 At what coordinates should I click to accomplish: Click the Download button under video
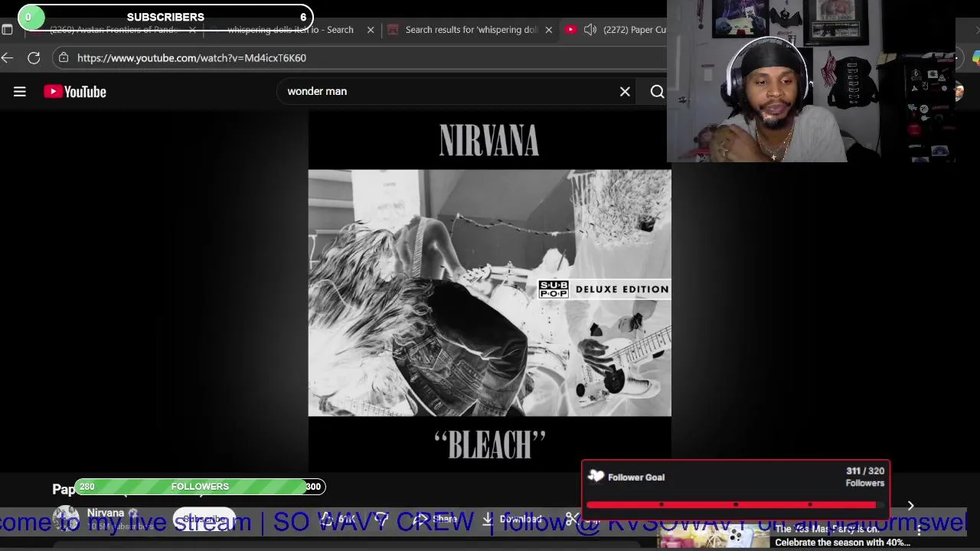[x=511, y=520]
